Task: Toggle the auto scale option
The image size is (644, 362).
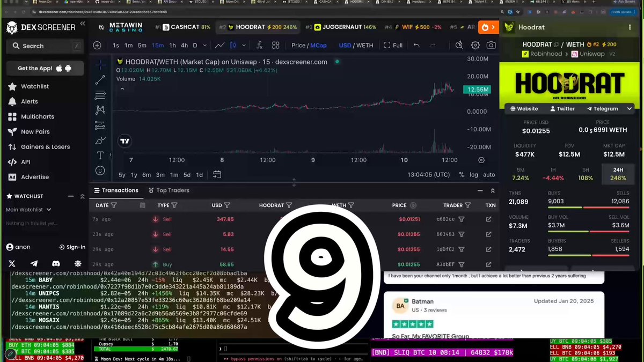Action: tap(489, 175)
